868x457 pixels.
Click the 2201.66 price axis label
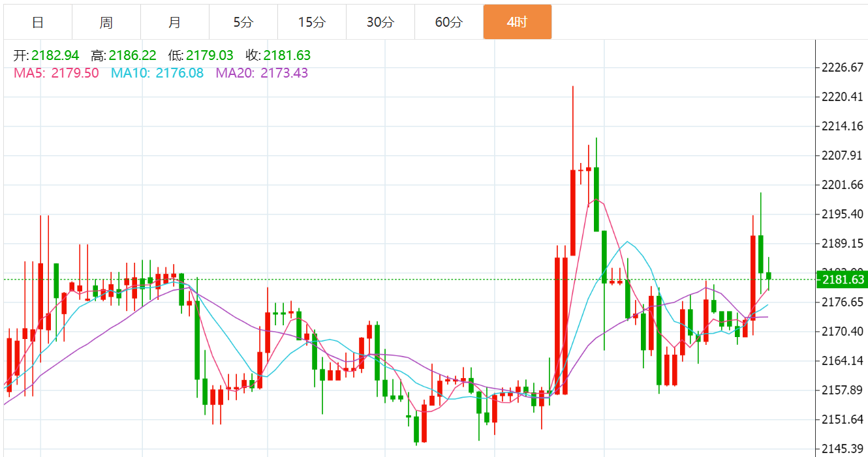pyautogui.click(x=842, y=185)
